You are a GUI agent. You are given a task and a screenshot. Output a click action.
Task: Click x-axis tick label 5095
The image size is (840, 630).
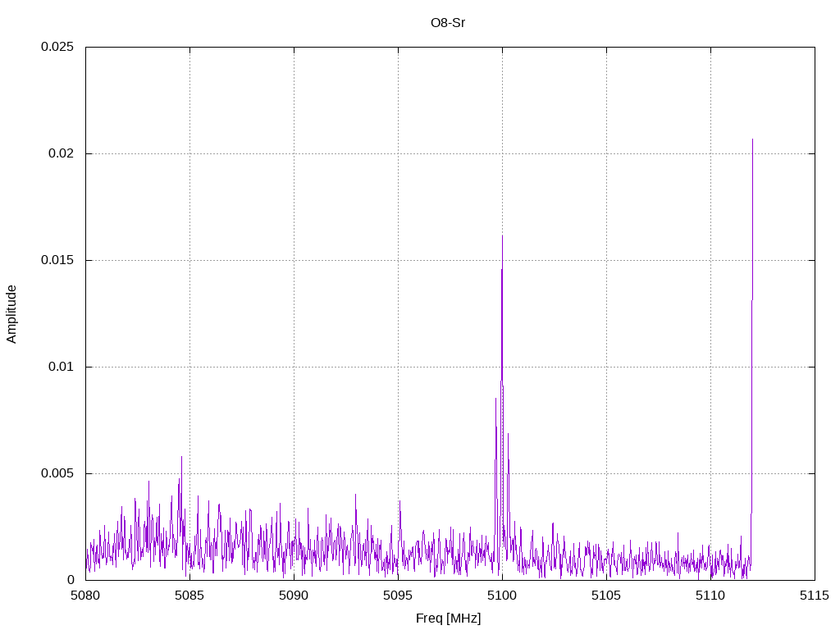[398, 596]
